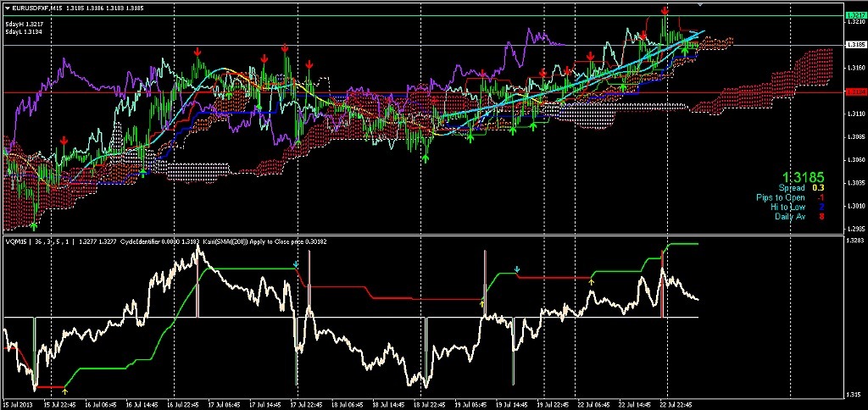The width and height of the screenshot is (868, 410).
Task: Click the 17 Jul 06:45 time label
Action: [x=225, y=404]
